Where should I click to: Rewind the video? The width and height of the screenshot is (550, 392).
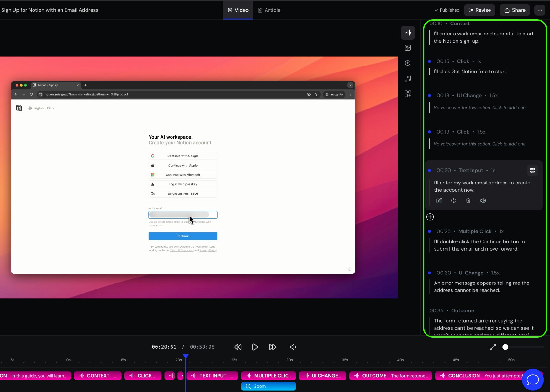tap(238, 347)
